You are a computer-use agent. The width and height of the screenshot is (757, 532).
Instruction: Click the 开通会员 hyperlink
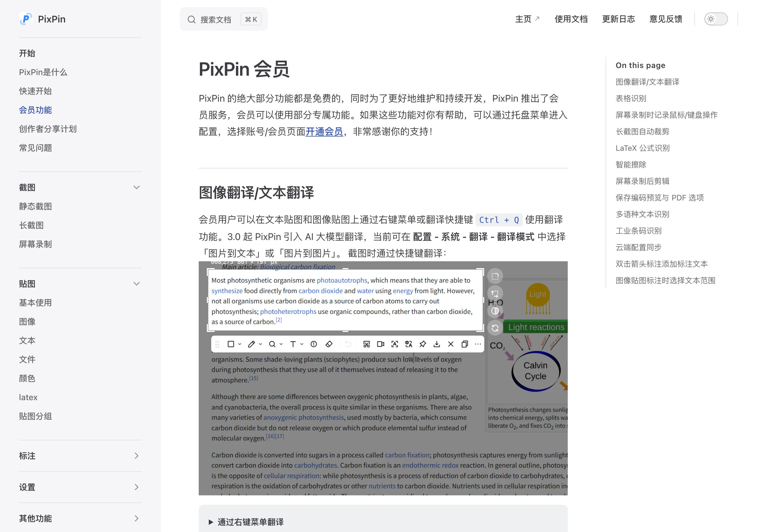coord(324,132)
